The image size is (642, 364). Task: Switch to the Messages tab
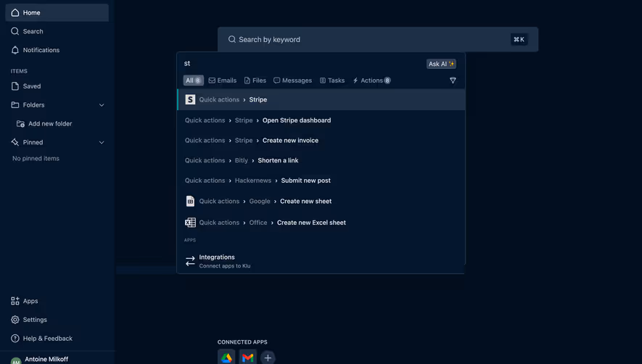(292, 80)
